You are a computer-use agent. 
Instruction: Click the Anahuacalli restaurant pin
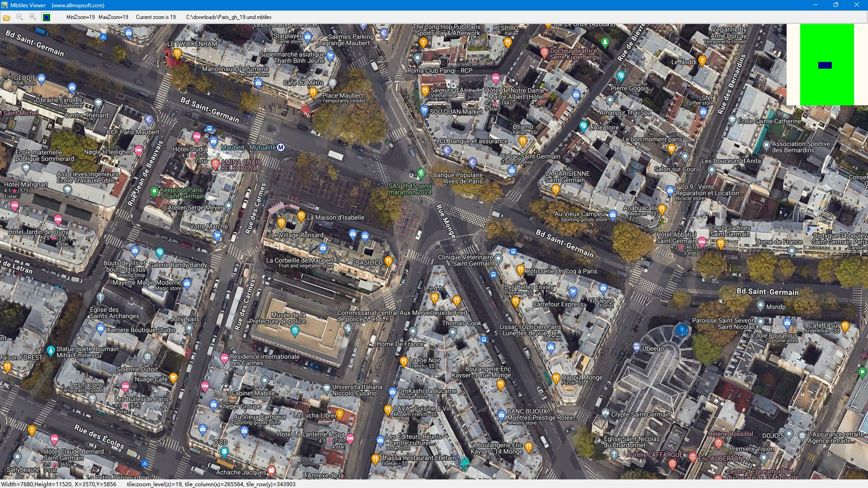(662, 209)
